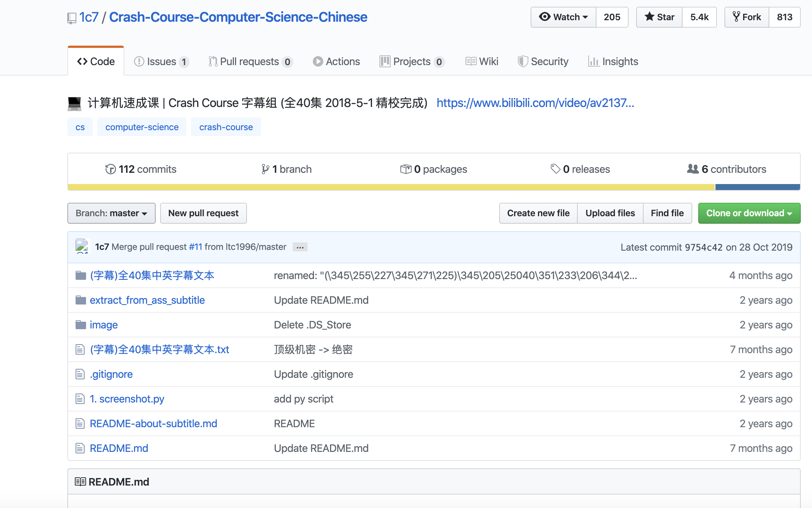Screen dimensions: 812x508
Task: Open README-about-subtitle.md file
Action: [x=153, y=423]
